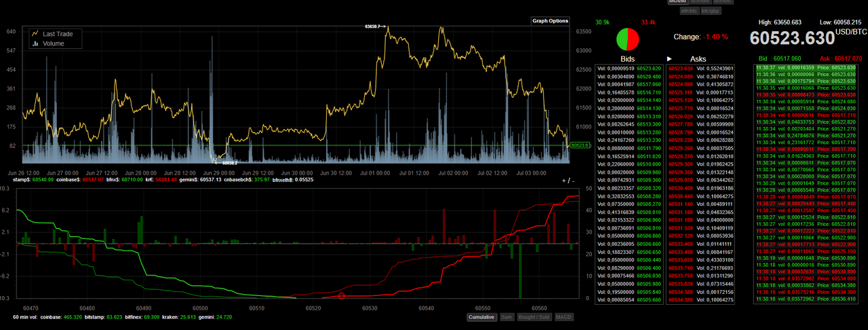Click the 11:38:37 trade row in trade list

point(807,68)
